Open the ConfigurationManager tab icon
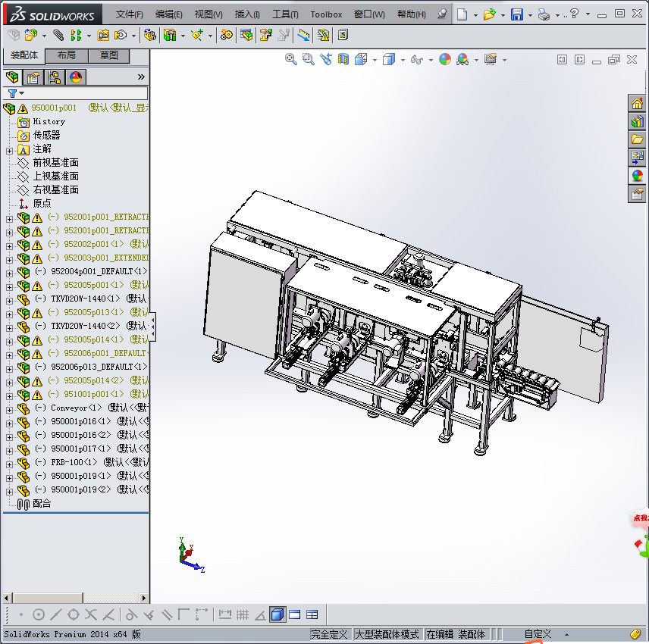The image size is (649, 644). coord(55,77)
